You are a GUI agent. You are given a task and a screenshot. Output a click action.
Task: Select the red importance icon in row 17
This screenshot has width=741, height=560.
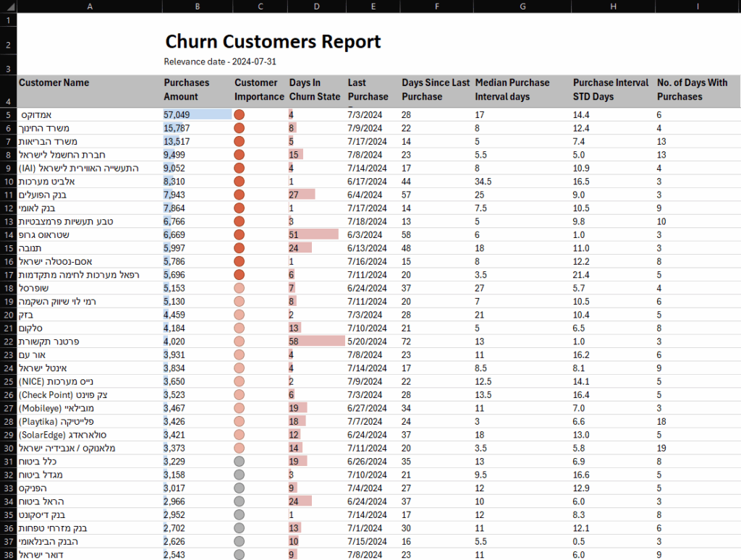[240, 275]
